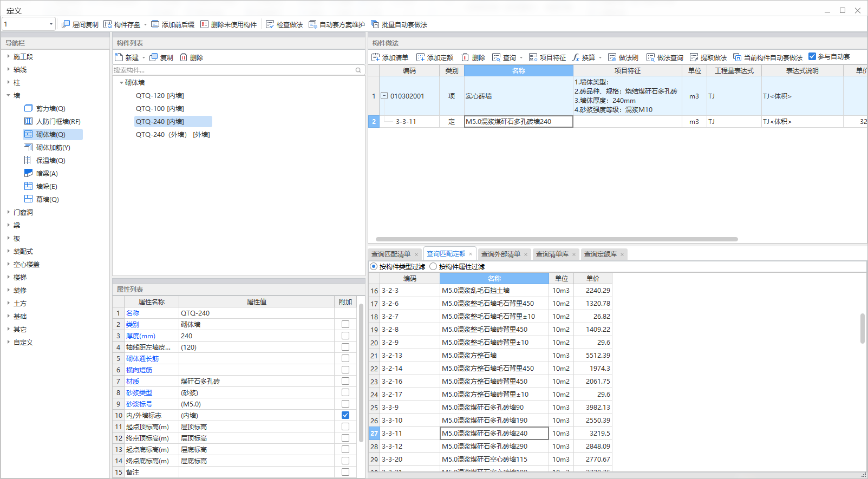Click the 做法刷 icon
This screenshot has height=479, width=868.
click(612, 57)
